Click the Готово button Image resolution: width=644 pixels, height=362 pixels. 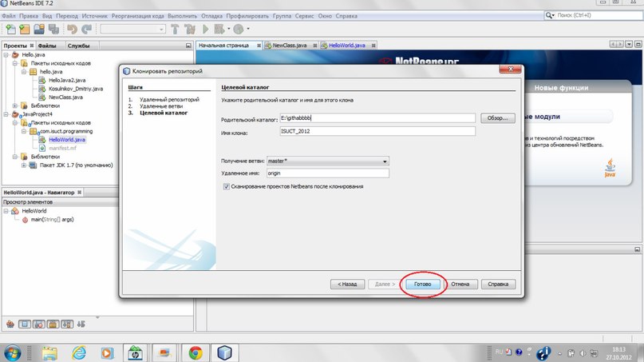coord(423,284)
